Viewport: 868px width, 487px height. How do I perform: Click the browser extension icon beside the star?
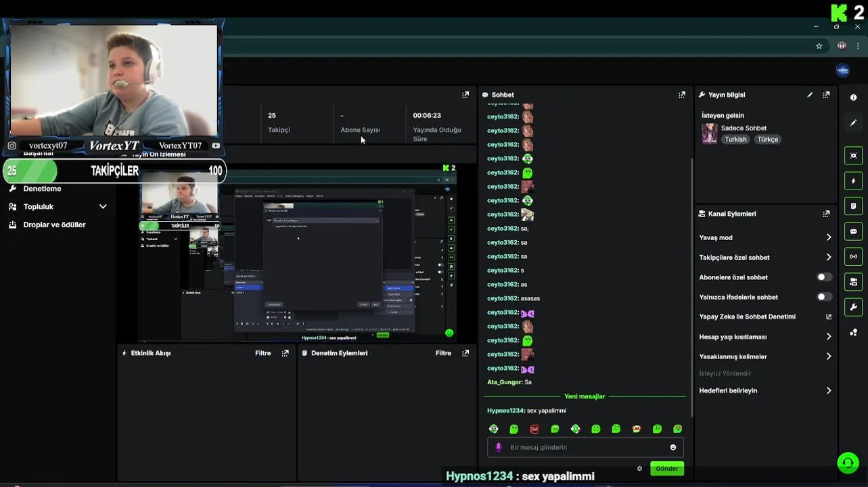[842, 46]
